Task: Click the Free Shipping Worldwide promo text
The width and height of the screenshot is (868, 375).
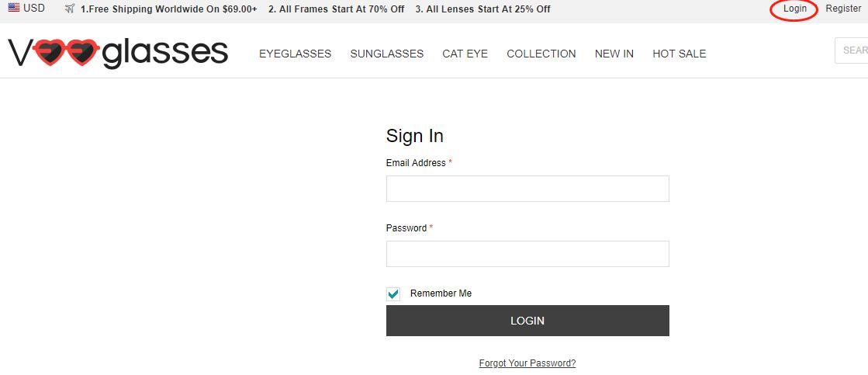Action: point(169,9)
